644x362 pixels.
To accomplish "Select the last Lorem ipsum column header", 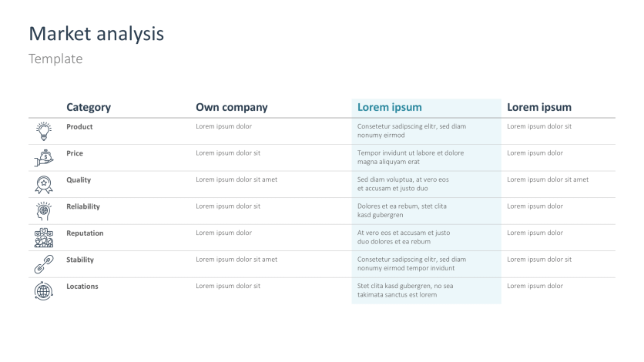I will 539,108.
